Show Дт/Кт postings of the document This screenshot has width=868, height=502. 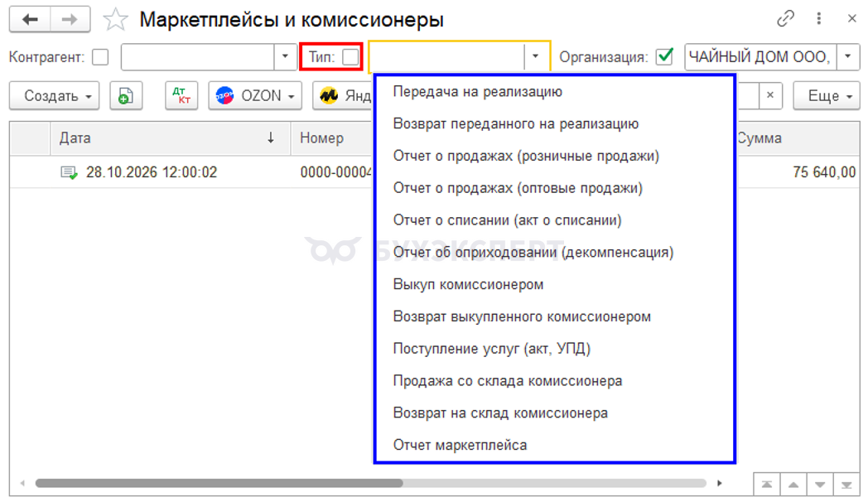pyautogui.click(x=181, y=96)
